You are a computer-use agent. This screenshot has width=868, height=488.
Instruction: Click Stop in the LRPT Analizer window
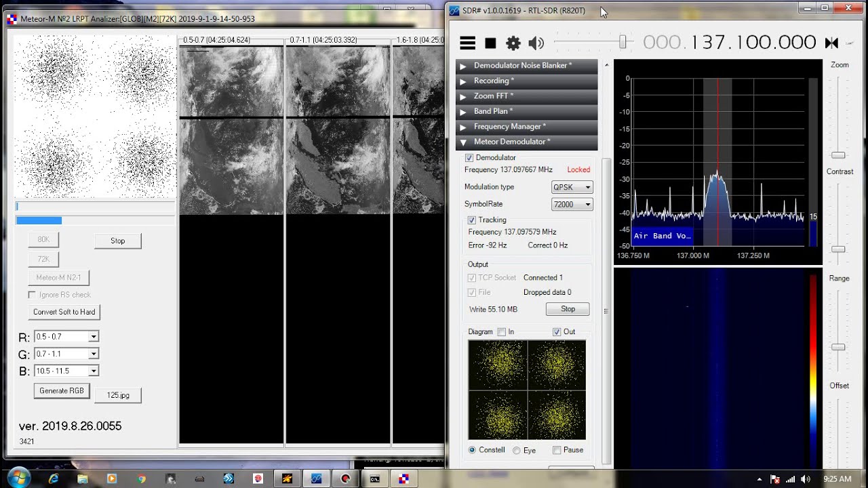coord(118,241)
